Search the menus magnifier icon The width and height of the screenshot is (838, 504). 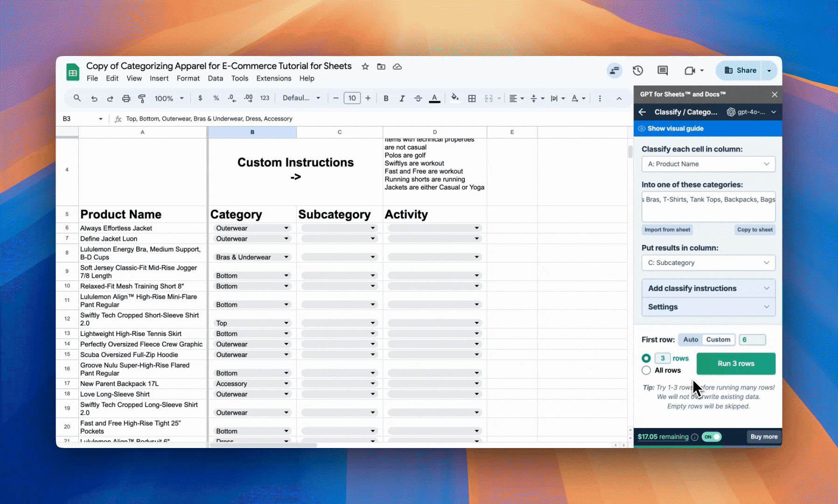[77, 98]
